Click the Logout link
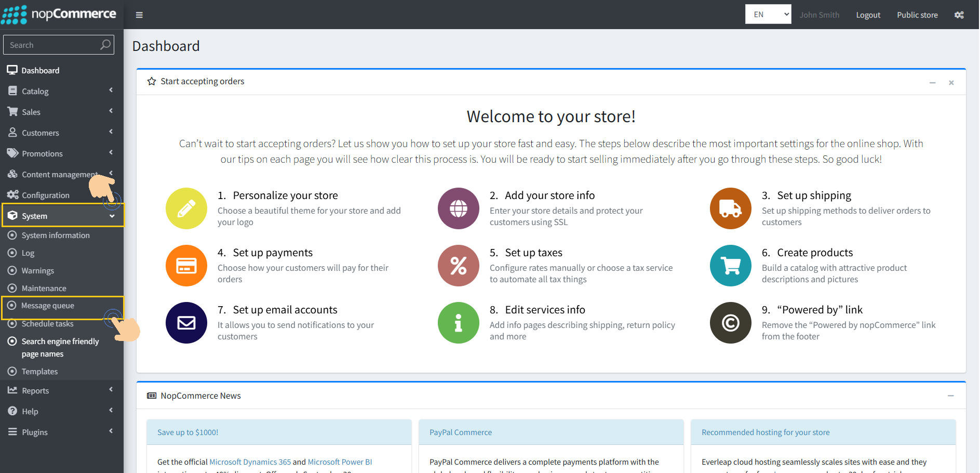Screen dimensions: 980x473 click(x=868, y=15)
